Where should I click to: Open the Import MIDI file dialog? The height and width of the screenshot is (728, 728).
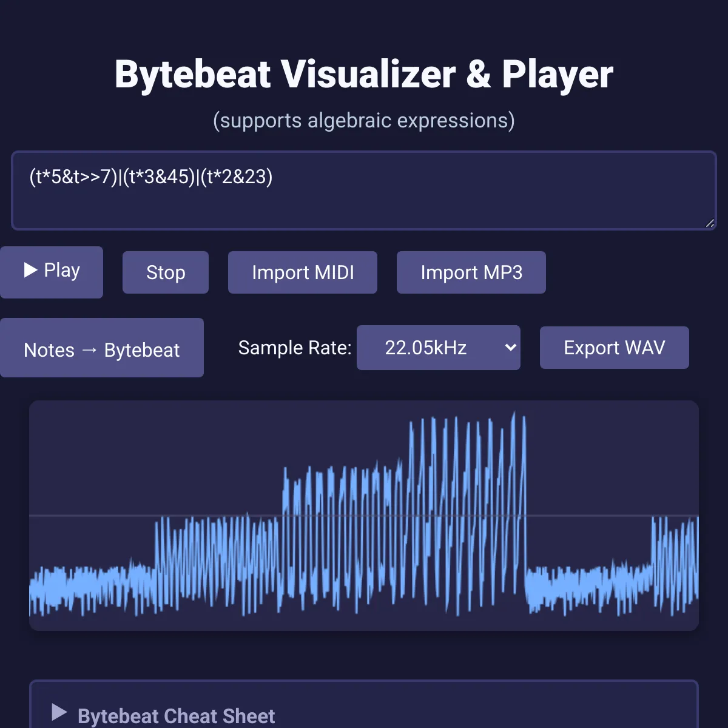pos(302,272)
